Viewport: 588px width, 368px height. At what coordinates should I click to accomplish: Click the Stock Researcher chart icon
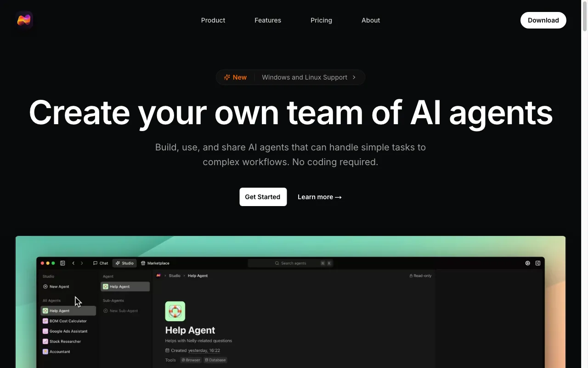(x=45, y=341)
